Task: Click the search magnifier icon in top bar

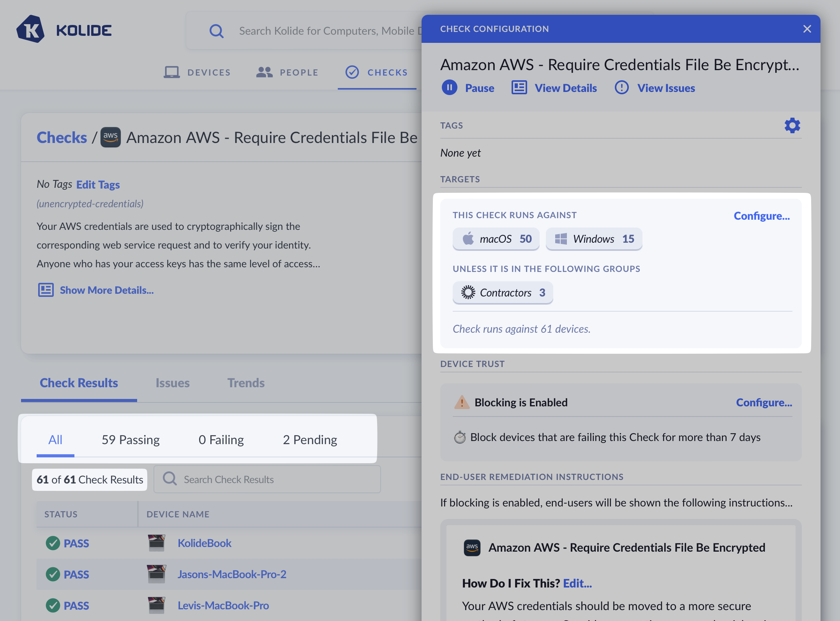Action: (x=217, y=31)
